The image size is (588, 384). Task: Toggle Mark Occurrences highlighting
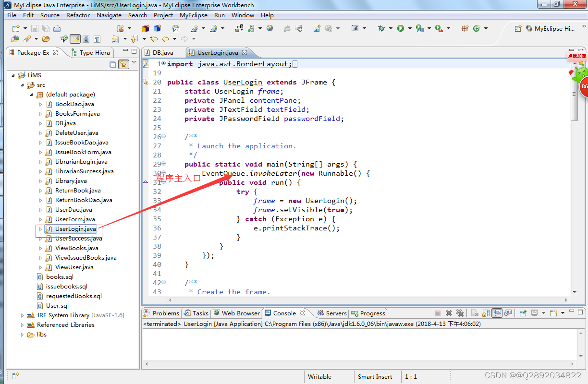[x=74, y=39]
